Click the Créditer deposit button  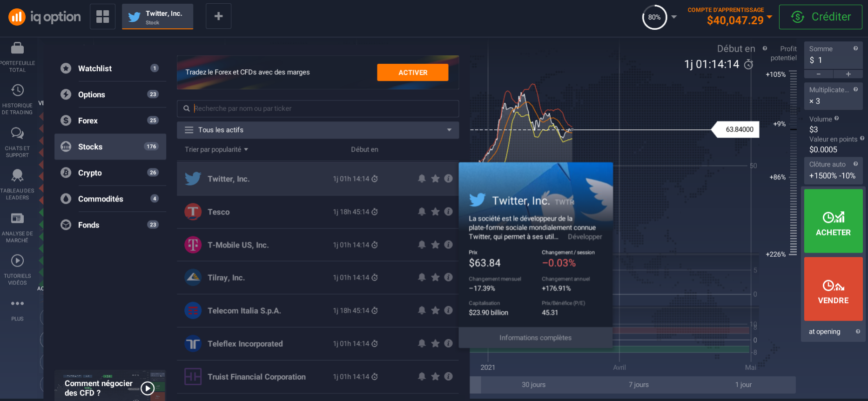pos(821,17)
